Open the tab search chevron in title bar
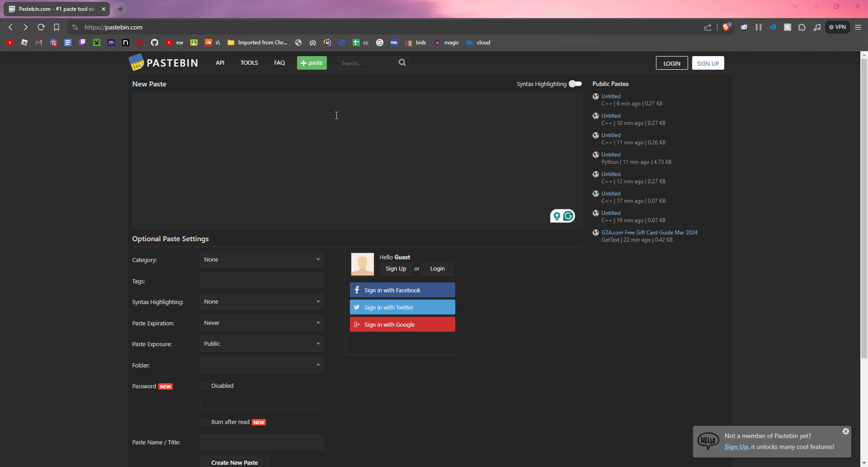The width and height of the screenshot is (868, 467). tap(795, 6)
